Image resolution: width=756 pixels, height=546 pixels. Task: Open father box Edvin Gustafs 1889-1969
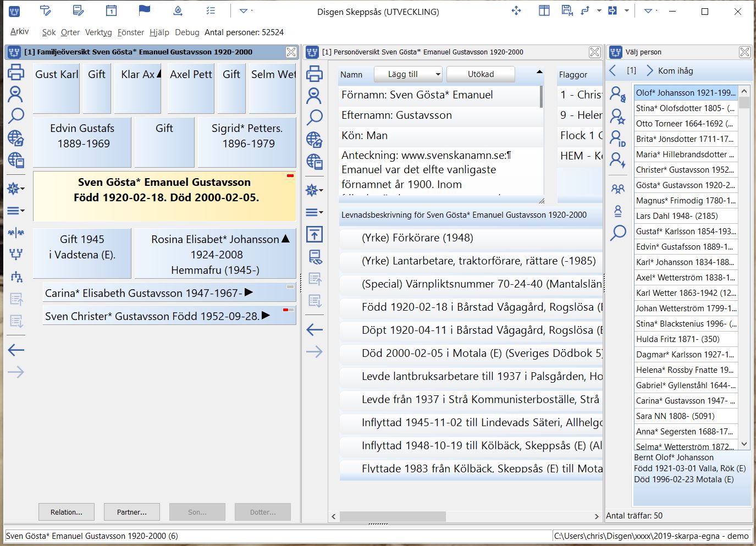pos(82,142)
